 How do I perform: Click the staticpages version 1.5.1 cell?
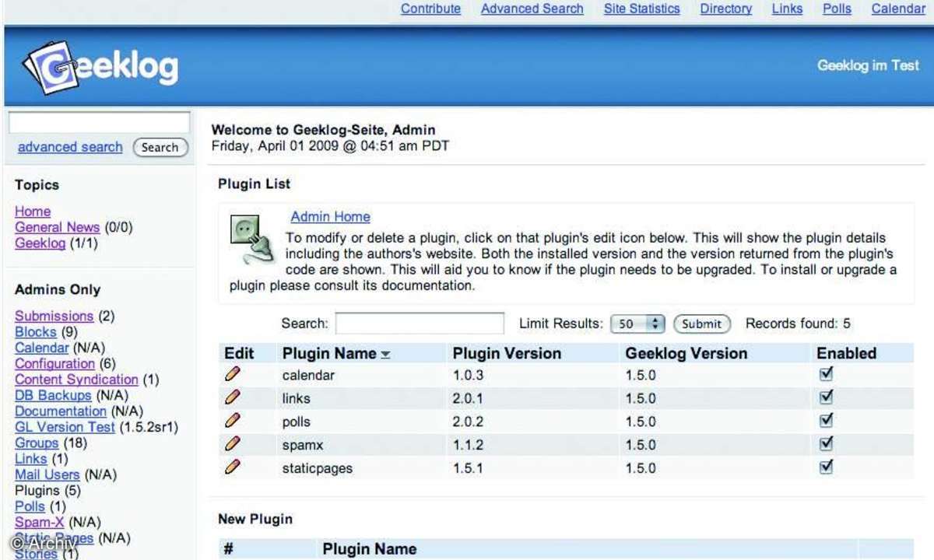[x=467, y=468]
